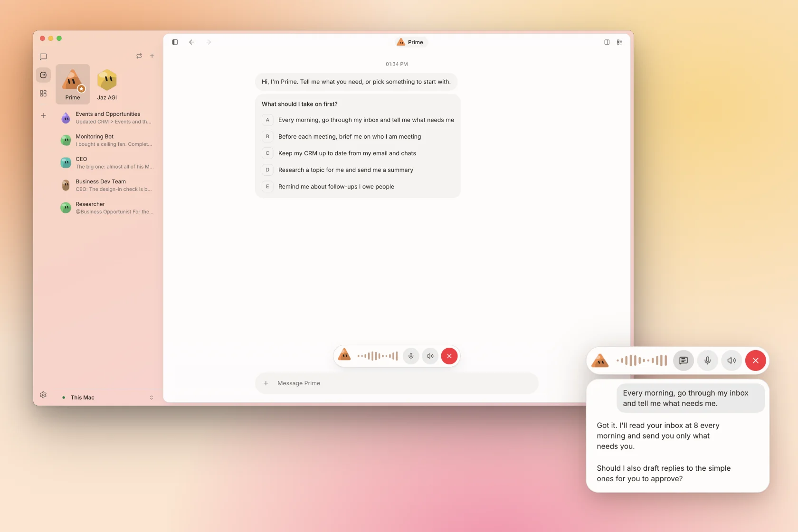Focus the Message Prime input field

click(397, 383)
